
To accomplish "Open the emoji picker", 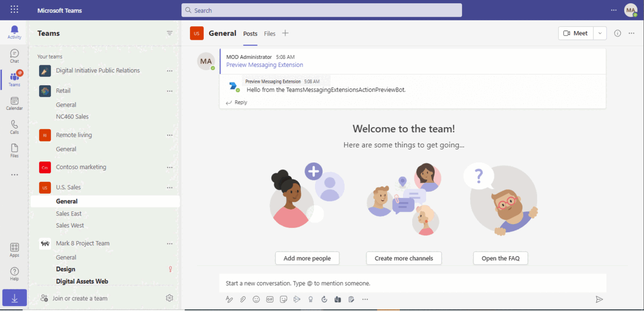I will point(257,299).
